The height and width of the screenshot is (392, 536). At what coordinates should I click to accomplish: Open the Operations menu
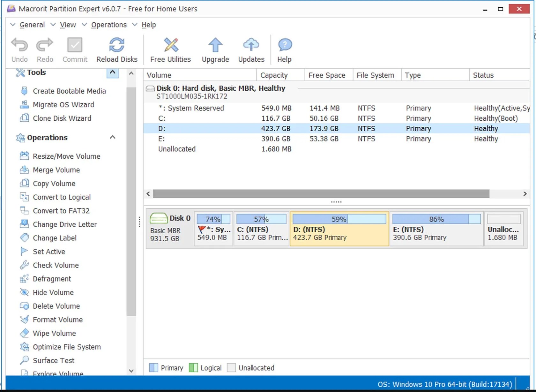108,25
